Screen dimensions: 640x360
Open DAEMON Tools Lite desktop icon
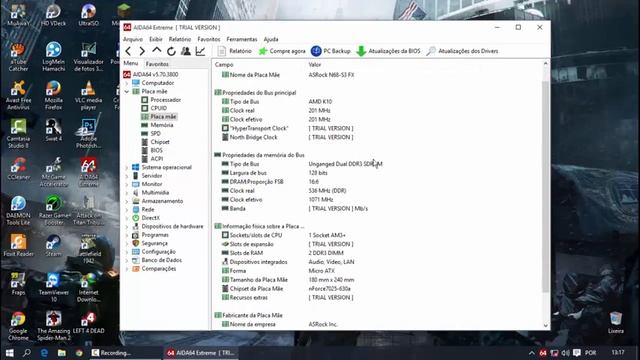click(18, 211)
